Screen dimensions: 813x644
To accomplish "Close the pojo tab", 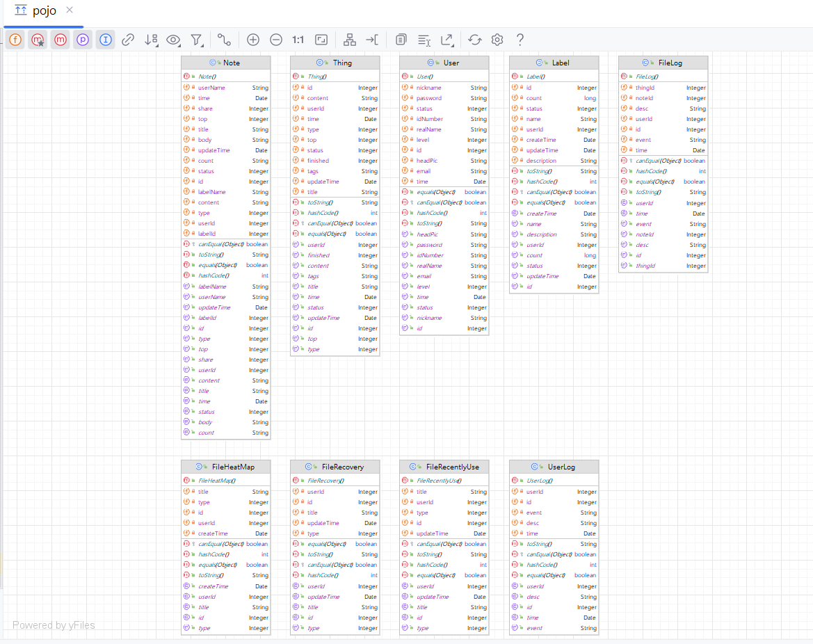I will click(x=70, y=10).
